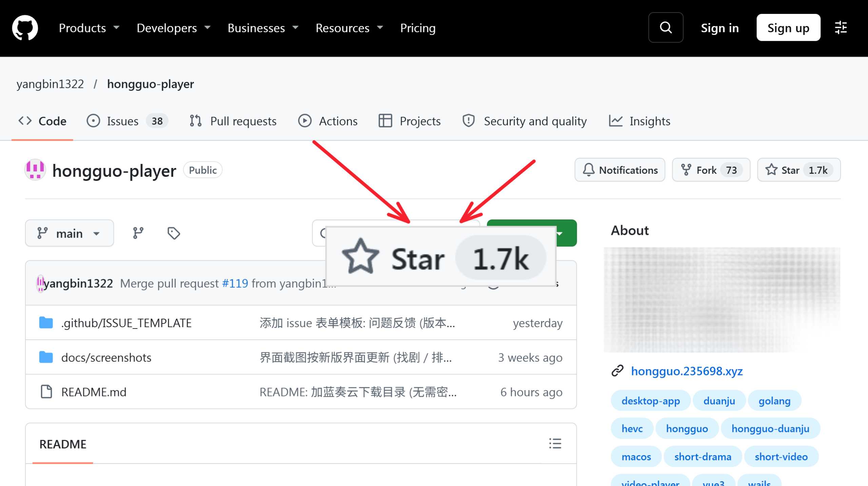Open the Insights tab
Image resolution: width=868 pixels, height=486 pixels.
tap(639, 121)
